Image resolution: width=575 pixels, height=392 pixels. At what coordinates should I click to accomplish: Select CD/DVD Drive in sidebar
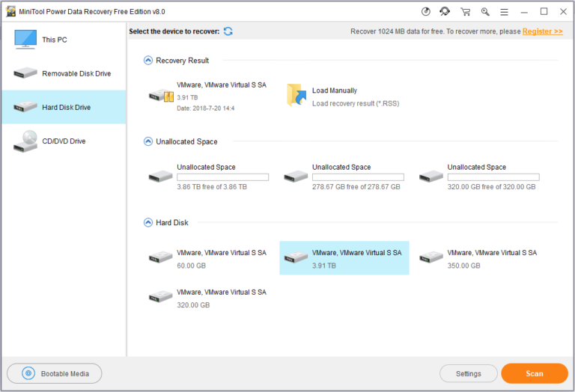tap(64, 141)
